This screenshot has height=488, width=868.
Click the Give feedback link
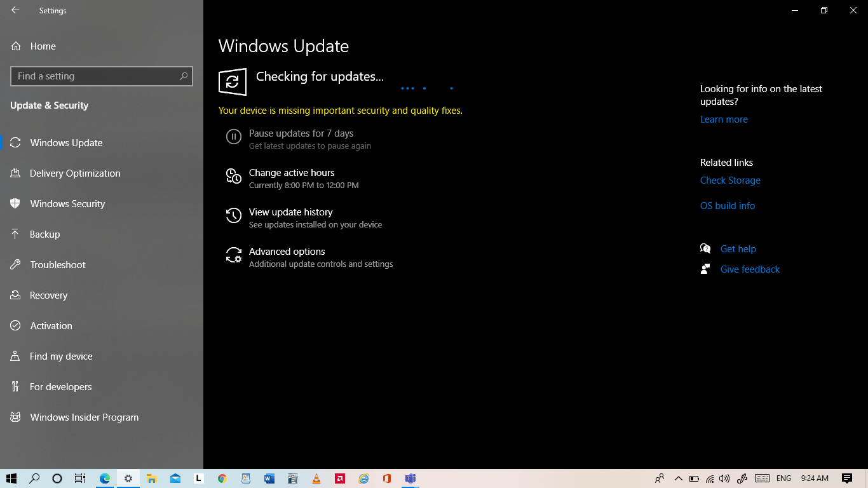click(x=750, y=269)
